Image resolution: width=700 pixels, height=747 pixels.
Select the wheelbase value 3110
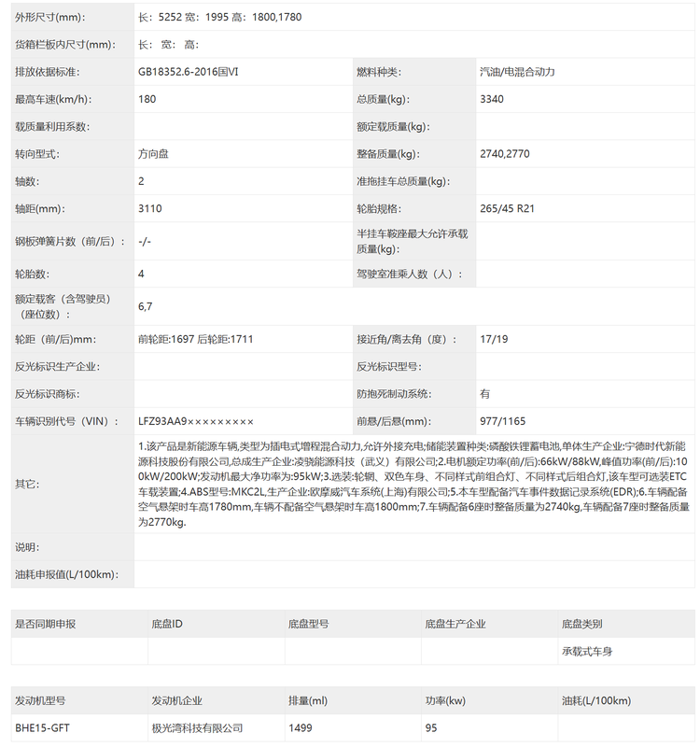click(x=149, y=209)
